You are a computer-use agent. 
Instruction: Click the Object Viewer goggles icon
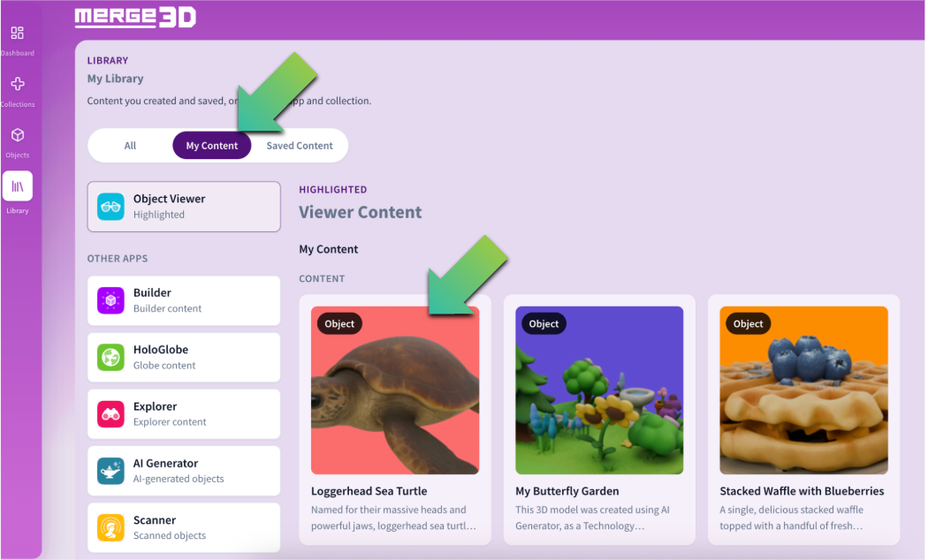click(x=110, y=207)
